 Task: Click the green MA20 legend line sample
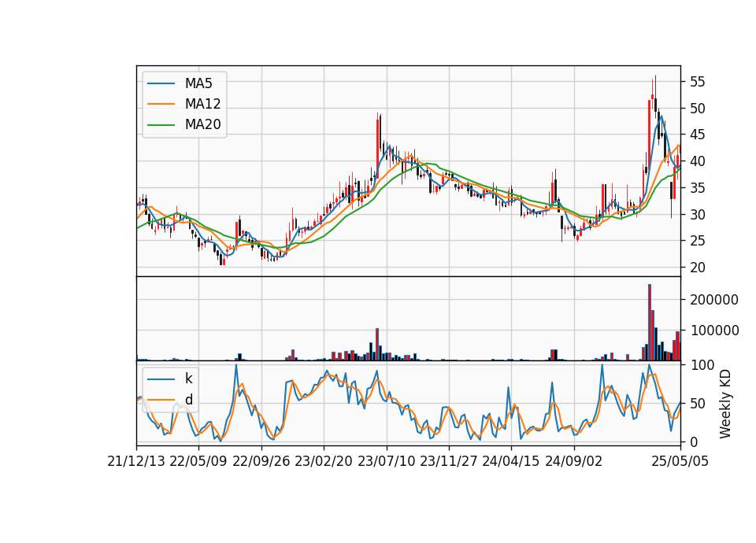click(x=161, y=125)
